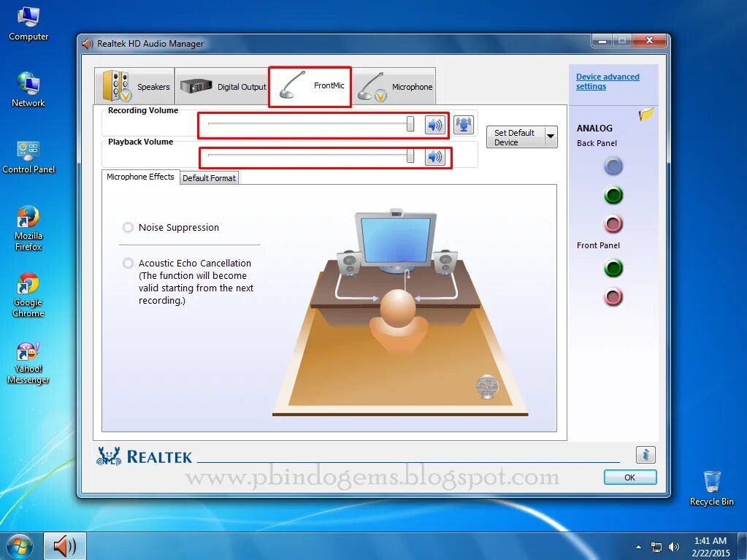
Task: Click the pink Front Panel jack
Action: pos(613,296)
